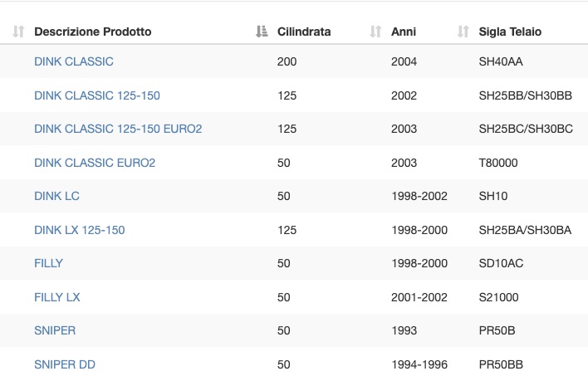This screenshot has height=386, width=588.
Task: Open the FILLY LX product link
Action: tap(57, 297)
